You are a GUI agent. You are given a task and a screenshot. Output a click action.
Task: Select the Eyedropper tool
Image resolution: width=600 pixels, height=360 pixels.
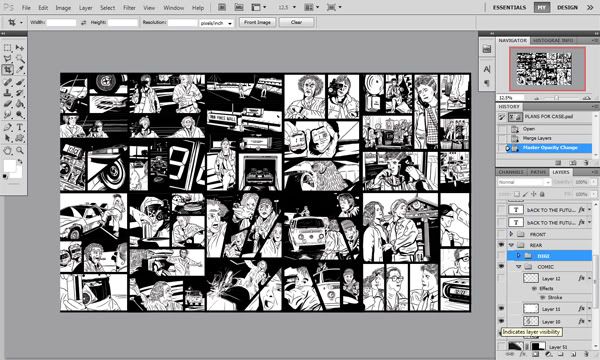pos(20,70)
